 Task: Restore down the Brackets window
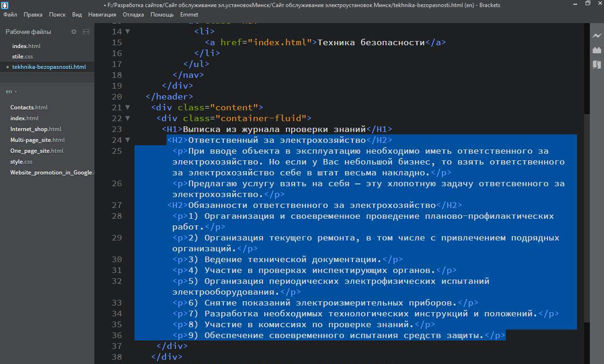click(587, 4)
